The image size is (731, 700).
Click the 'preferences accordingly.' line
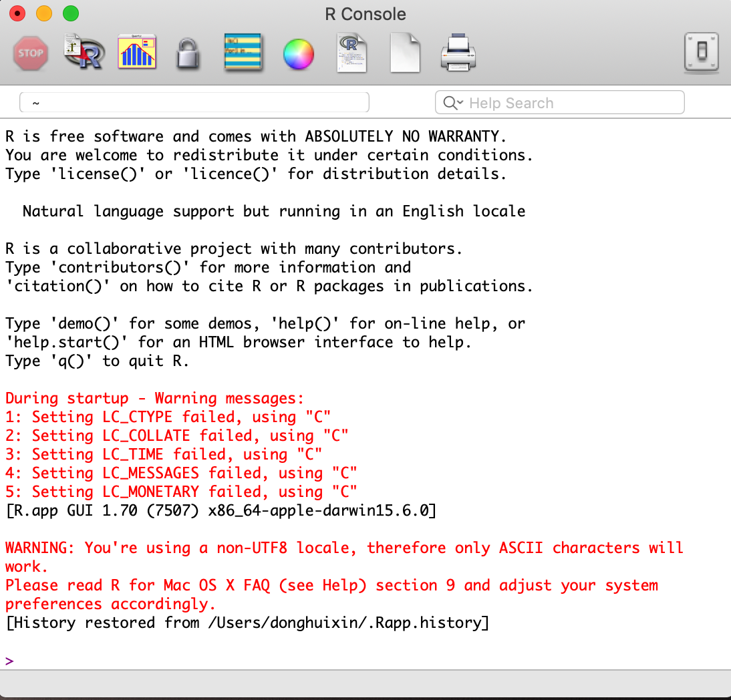110,604
